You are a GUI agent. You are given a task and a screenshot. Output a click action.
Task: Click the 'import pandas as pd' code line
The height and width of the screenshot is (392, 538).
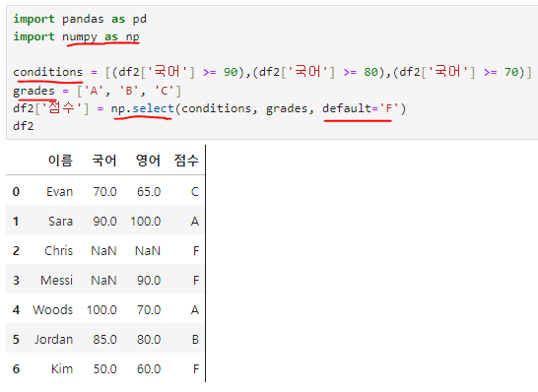pyautogui.click(x=80, y=19)
